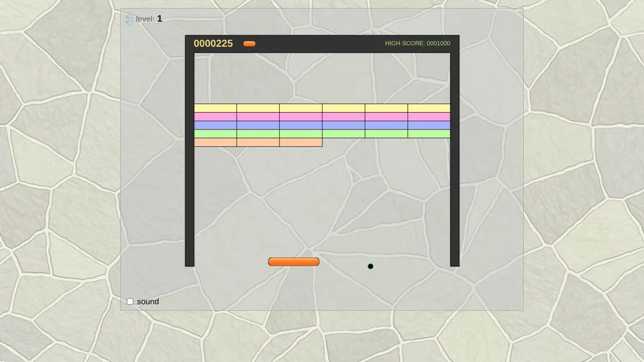Click the rightmost blue brick
644x362 pixels.
point(429,125)
